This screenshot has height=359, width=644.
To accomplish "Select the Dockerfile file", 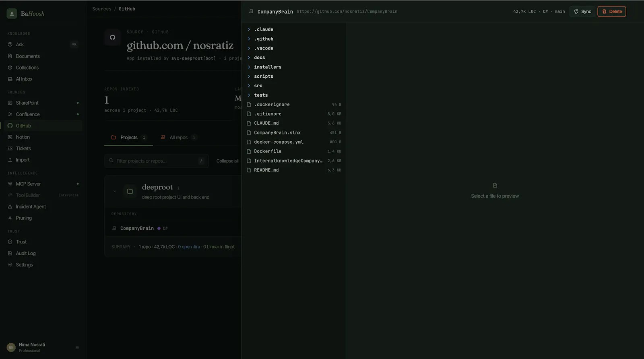I will coord(294,151).
